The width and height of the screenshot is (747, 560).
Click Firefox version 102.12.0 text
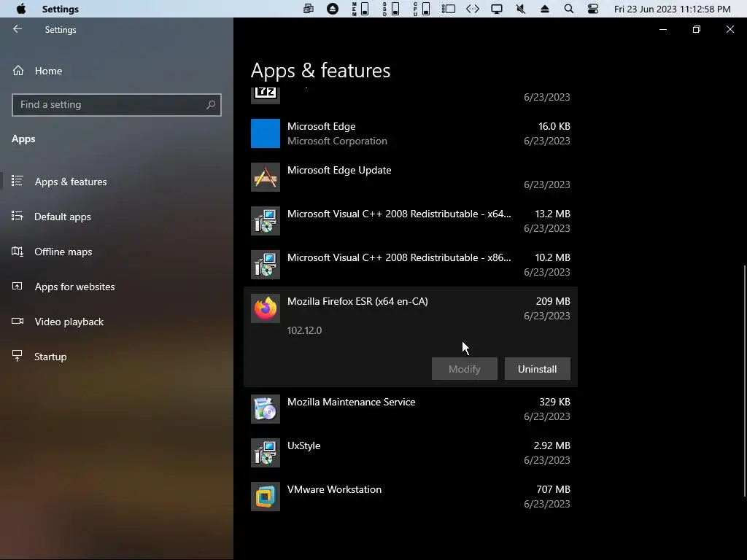[304, 330]
